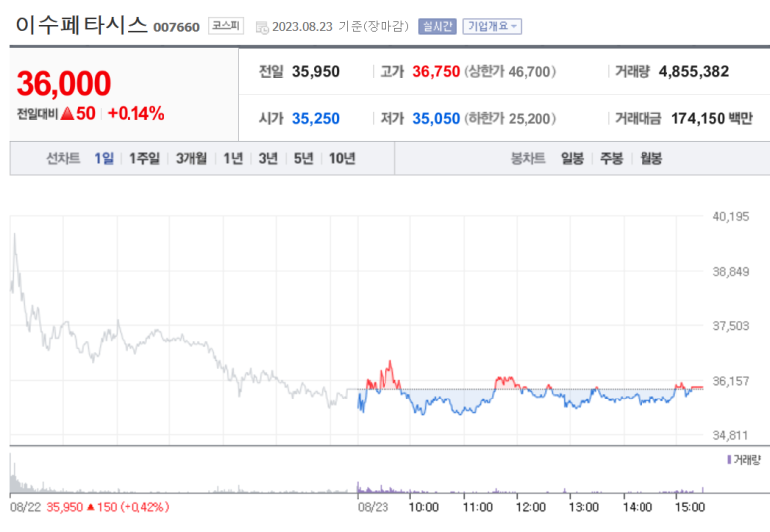Click the 38,849 y-axis label
The height and width of the screenshot is (532, 770).
pos(731,272)
